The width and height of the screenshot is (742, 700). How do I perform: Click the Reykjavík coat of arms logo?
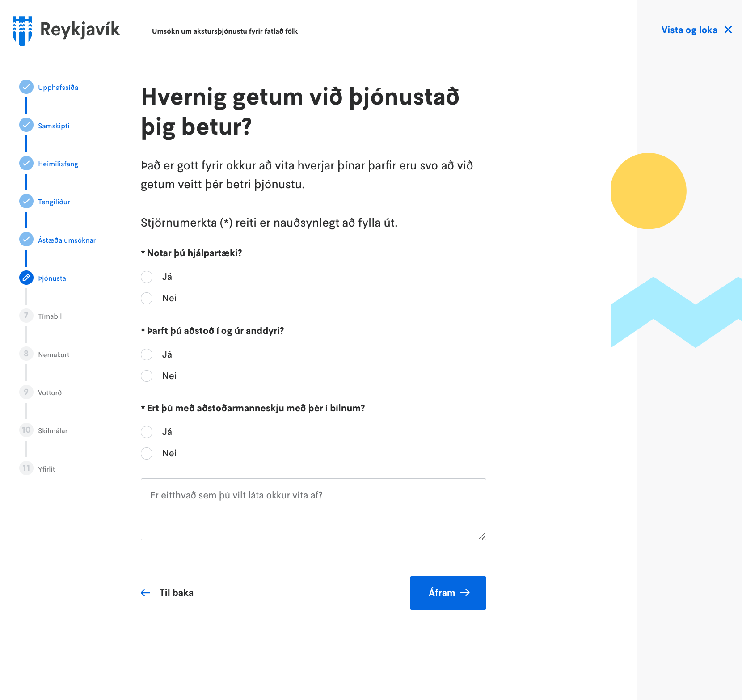pyautogui.click(x=22, y=31)
